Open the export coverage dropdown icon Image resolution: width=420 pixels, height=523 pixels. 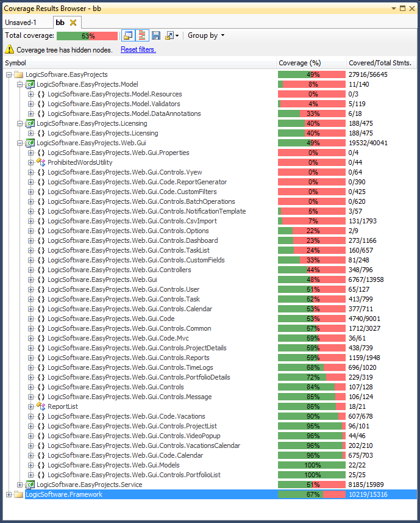pyautogui.click(x=172, y=35)
